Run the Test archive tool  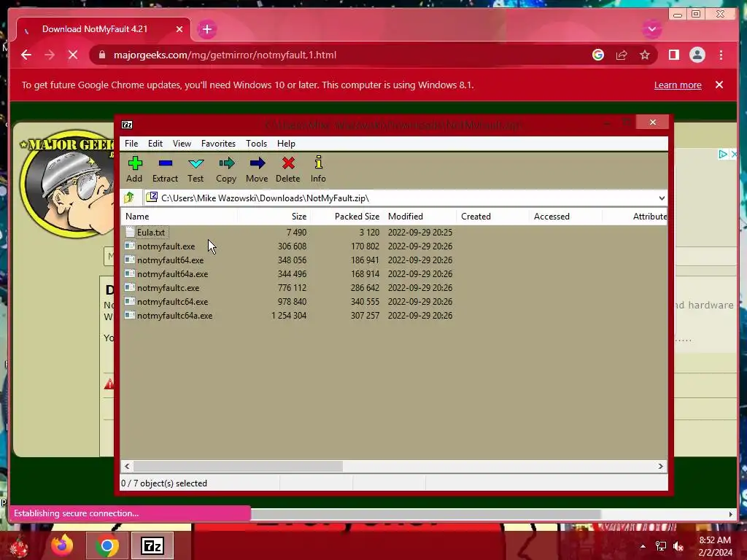pos(196,169)
